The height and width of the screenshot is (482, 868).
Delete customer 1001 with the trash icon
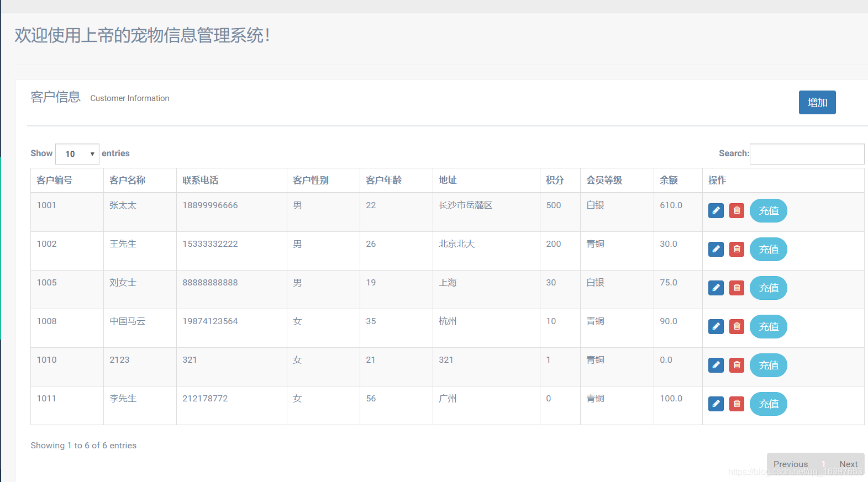click(x=737, y=210)
